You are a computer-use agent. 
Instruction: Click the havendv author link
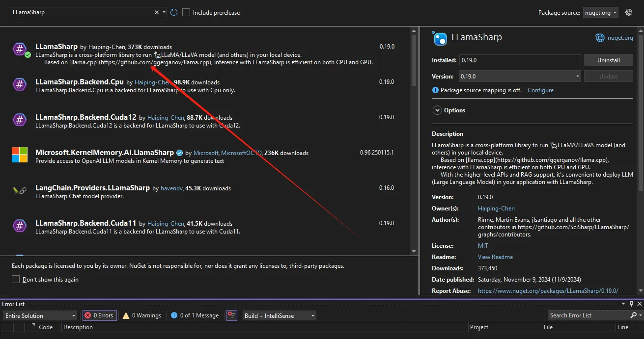(172, 188)
